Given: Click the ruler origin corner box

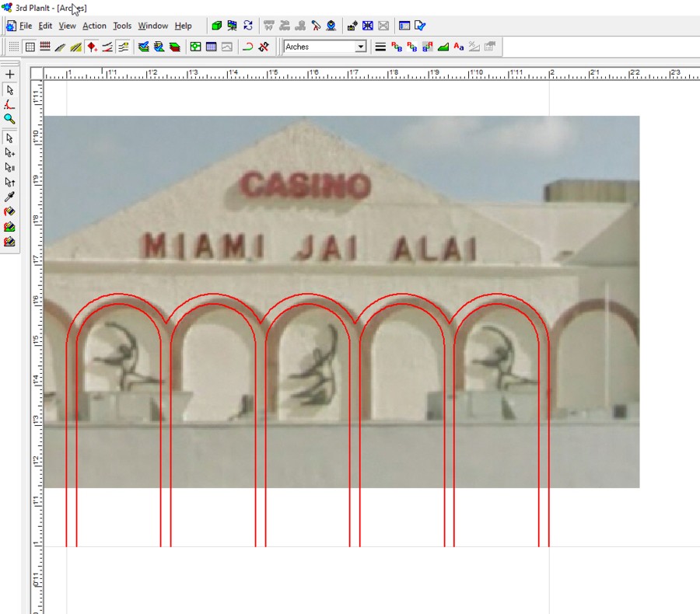Looking at the screenshot, I should tap(37, 74).
